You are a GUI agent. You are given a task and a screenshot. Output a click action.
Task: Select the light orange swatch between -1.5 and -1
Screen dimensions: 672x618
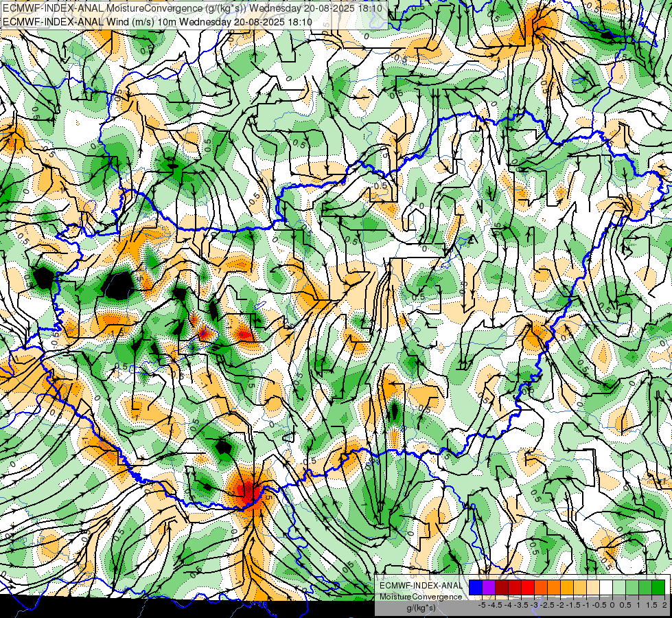pyautogui.click(x=580, y=588)
